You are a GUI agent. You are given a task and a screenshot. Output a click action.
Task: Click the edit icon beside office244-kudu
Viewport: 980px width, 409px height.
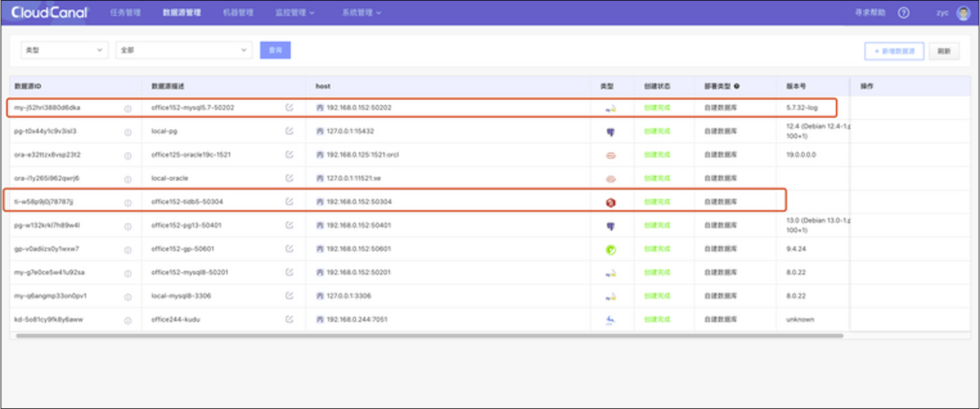(289, 320)
